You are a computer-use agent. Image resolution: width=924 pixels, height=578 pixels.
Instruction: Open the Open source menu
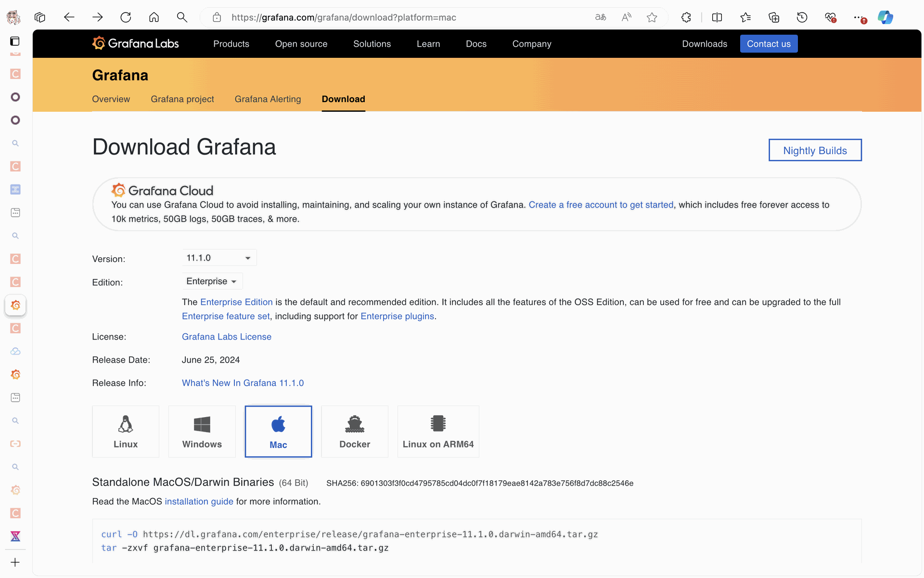[x=301, y=44]
